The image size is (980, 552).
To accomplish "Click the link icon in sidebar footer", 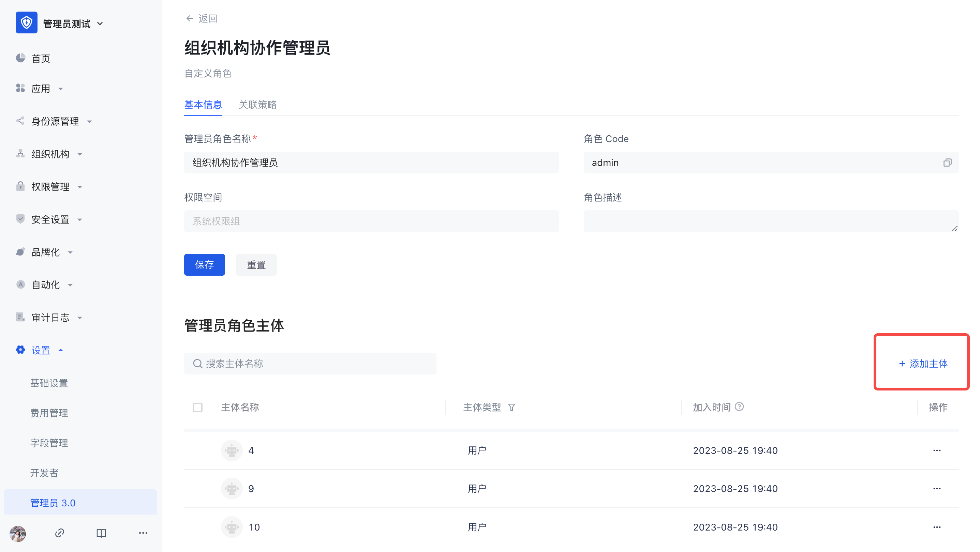I will tap(60, 533).
